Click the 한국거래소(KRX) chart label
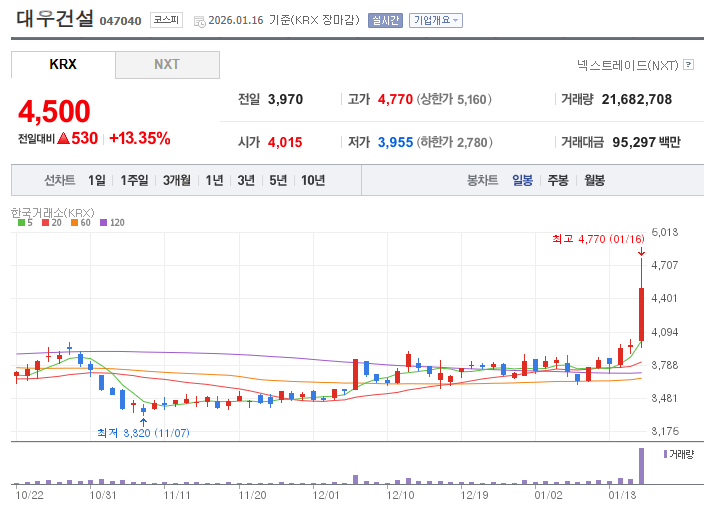Viewport: 704px width, 507px height. click(x=53, y=212)
